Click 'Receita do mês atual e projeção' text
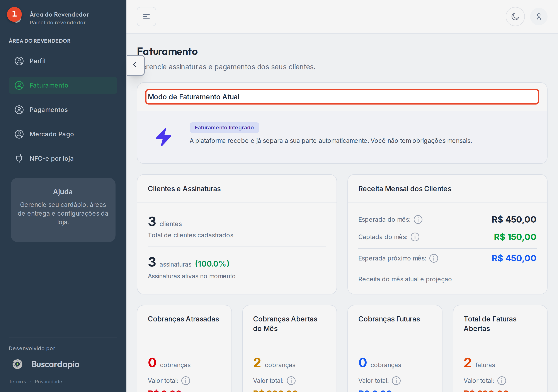Screen dimensions: 558x392 (405, 279)
